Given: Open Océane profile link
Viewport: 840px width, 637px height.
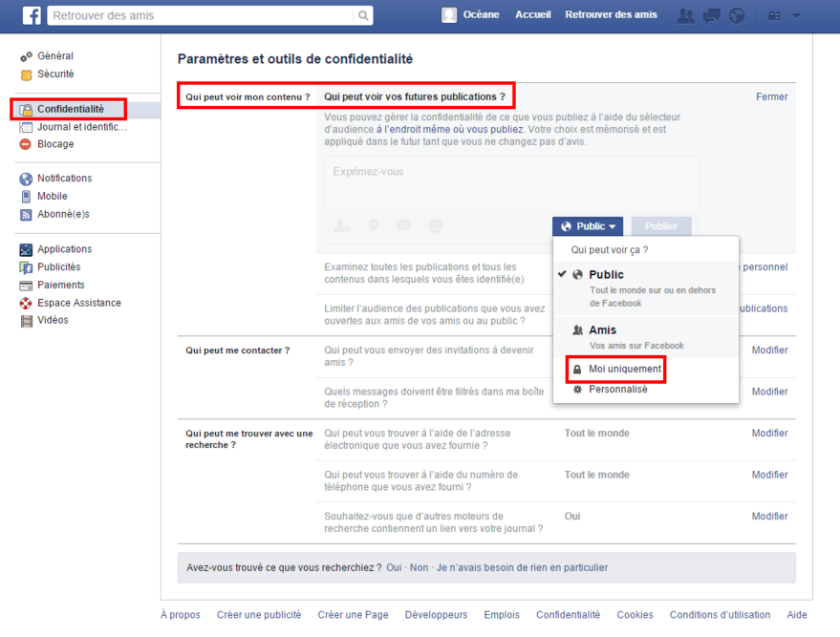Looking at the screenshot, I should coord(481,15).
